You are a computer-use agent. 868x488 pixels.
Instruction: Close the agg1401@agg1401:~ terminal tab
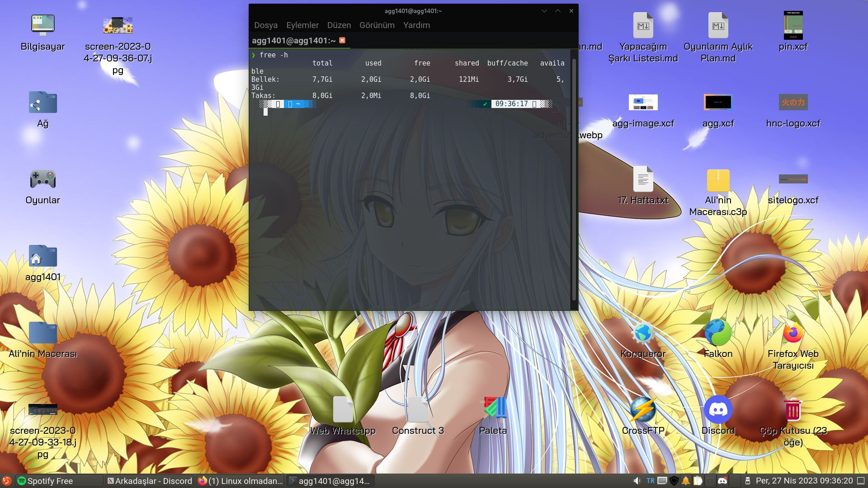pyautogui.click(x=342, y=40)
